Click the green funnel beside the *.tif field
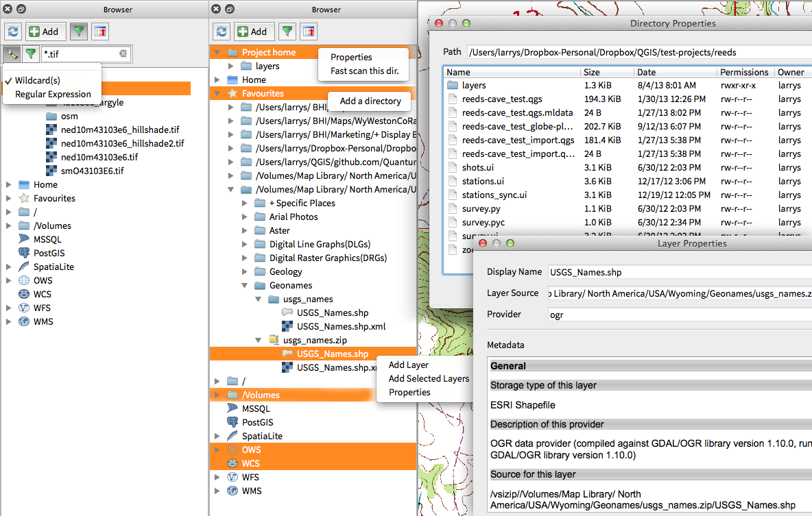 pyautogui.click(x=30, y=53)
